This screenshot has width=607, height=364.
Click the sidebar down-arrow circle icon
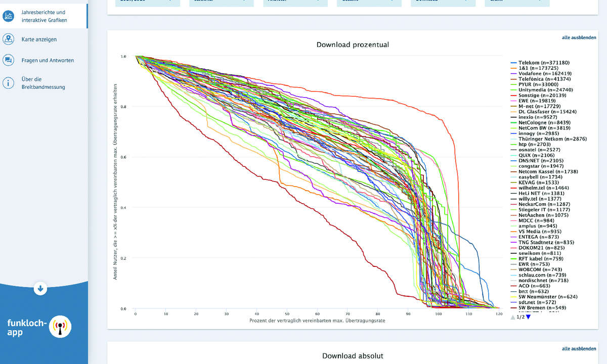tap(41, 289)
